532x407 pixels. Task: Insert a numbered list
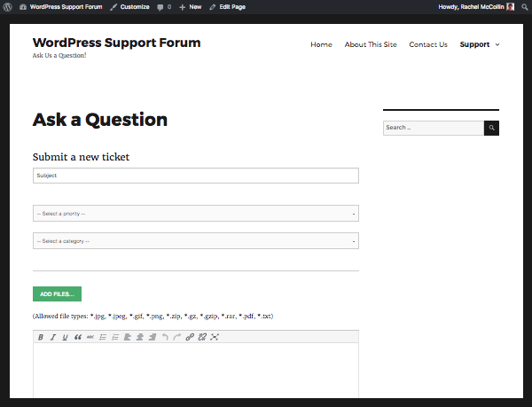point(115,337)
